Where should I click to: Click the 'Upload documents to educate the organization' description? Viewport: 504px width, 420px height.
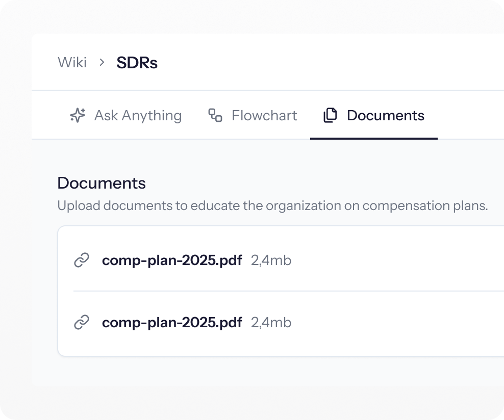pyautogui.click(x=272, y=205)
